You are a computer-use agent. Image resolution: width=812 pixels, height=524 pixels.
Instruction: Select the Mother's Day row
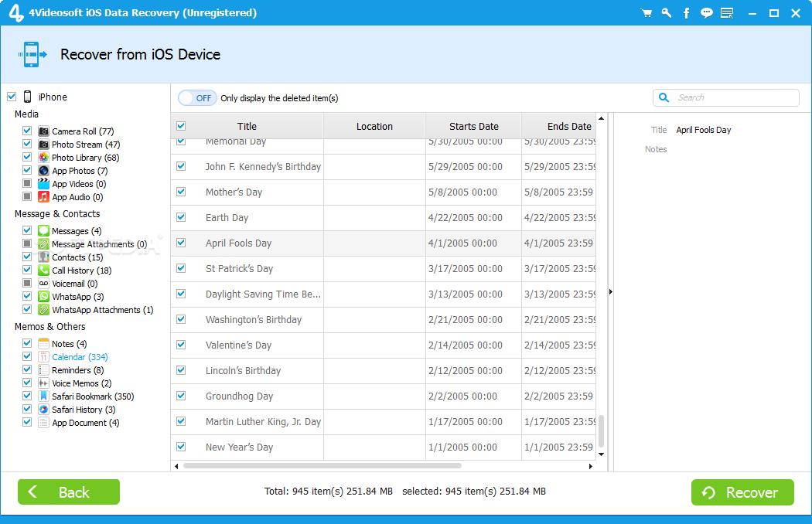(x=384, y=192)
